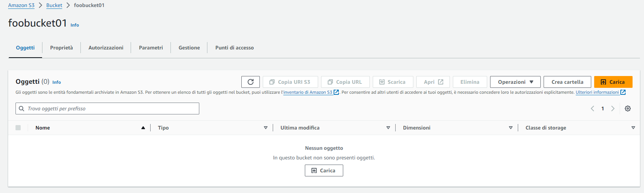Sort by Dimensioni column arrow

point(511,128)
